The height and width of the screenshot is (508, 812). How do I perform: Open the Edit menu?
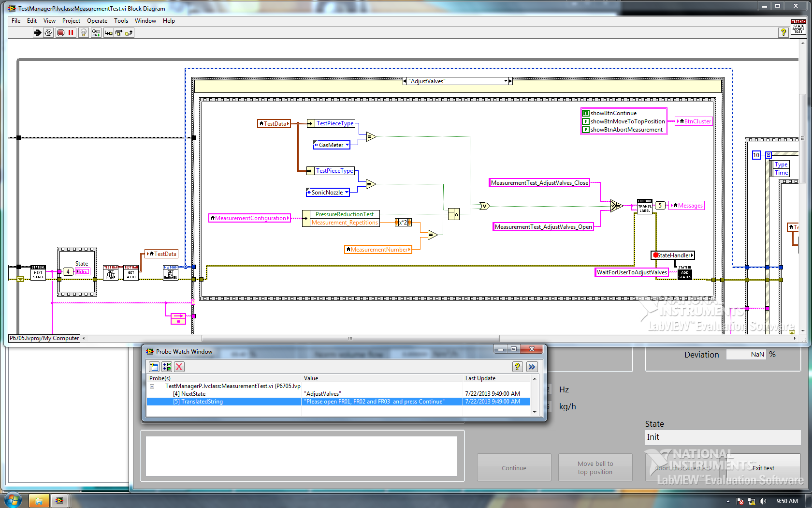click(32, 21)
